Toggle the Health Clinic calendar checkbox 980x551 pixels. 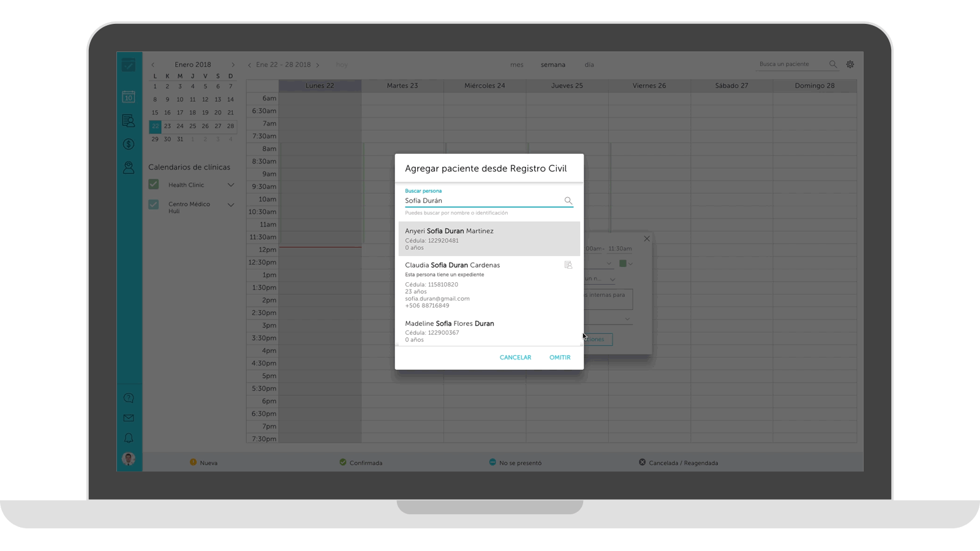coord(154,184)
